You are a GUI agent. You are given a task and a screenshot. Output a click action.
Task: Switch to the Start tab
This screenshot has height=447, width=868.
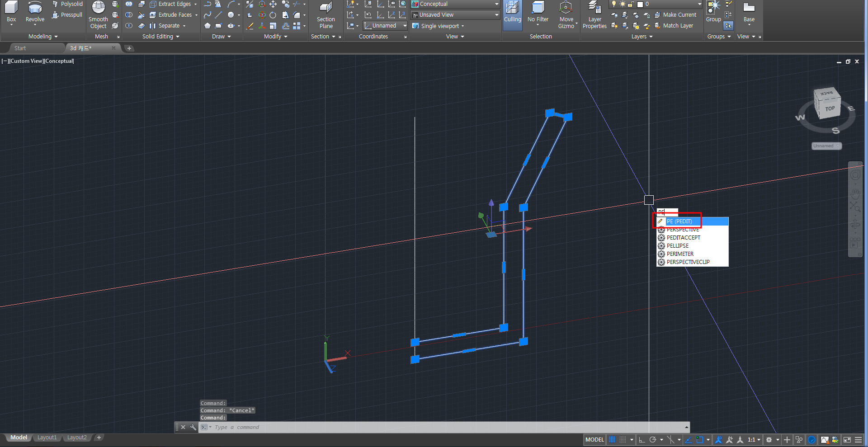tap(20, 48)
